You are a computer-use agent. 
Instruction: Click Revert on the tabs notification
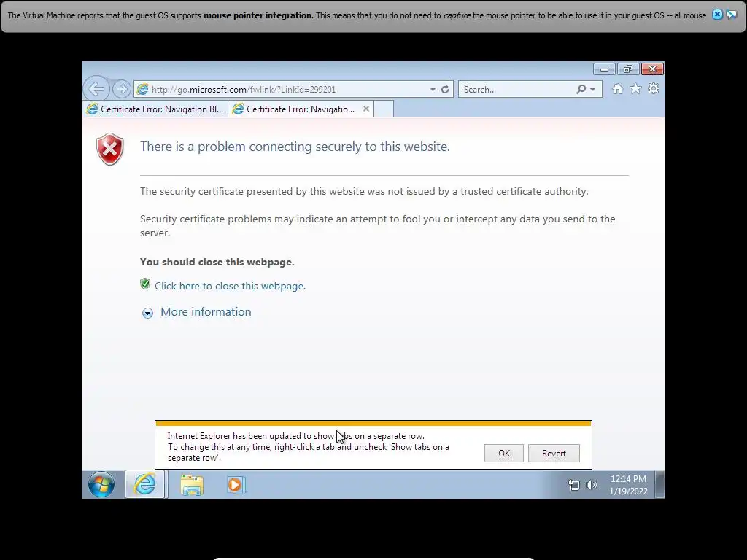(x=554, y=454)
